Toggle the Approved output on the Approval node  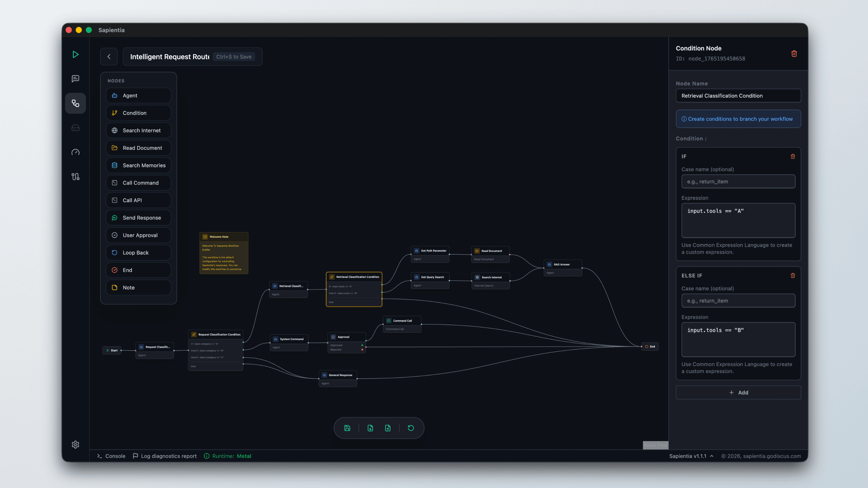(x=363, y=345)
